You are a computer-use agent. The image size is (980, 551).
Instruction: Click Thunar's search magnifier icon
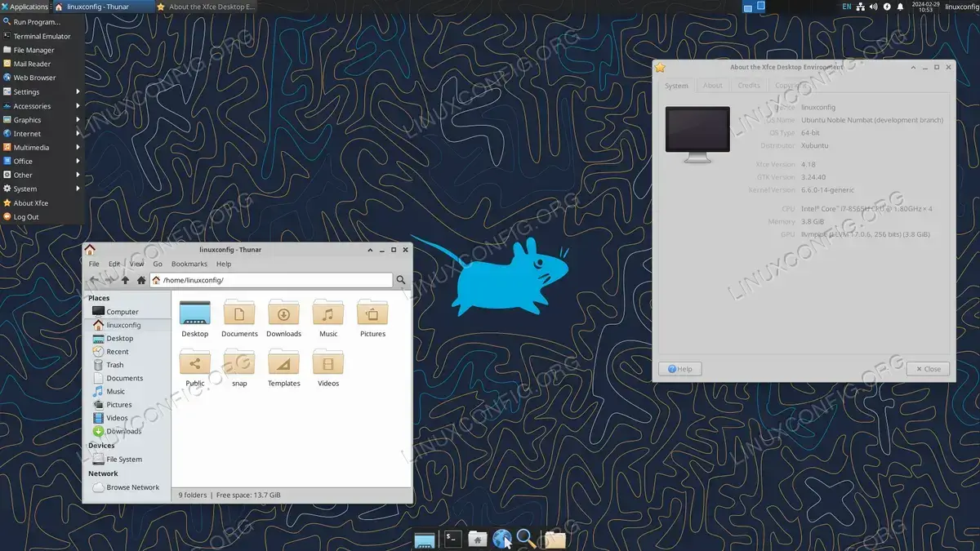point(401,280)
